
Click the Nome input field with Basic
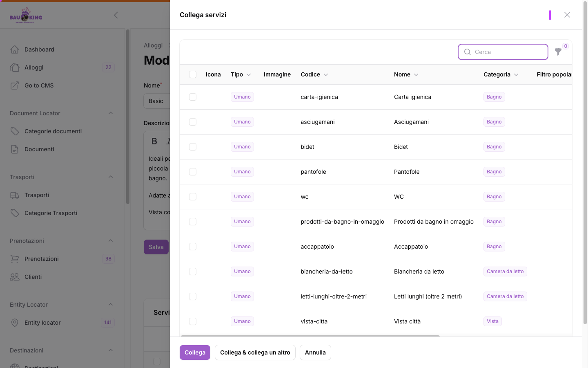157,101
